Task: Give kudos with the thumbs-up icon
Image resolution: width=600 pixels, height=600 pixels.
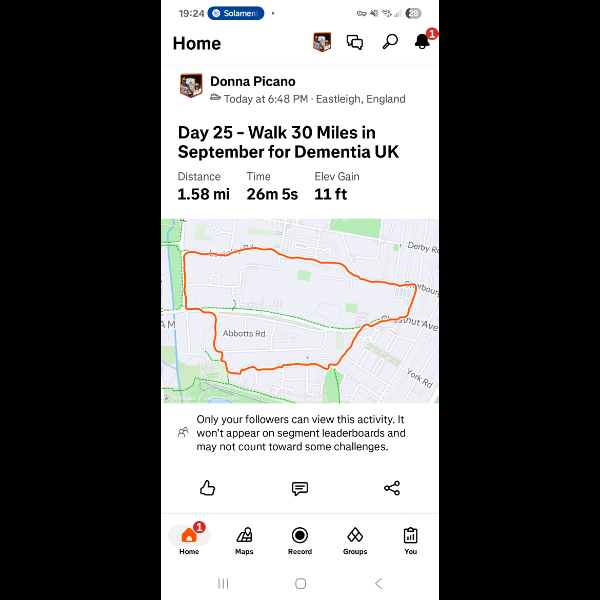Action: [x=207, y=488]
